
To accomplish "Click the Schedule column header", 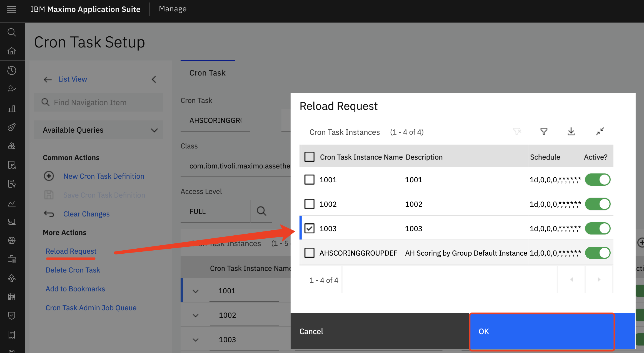I will [x=545, y=157].
